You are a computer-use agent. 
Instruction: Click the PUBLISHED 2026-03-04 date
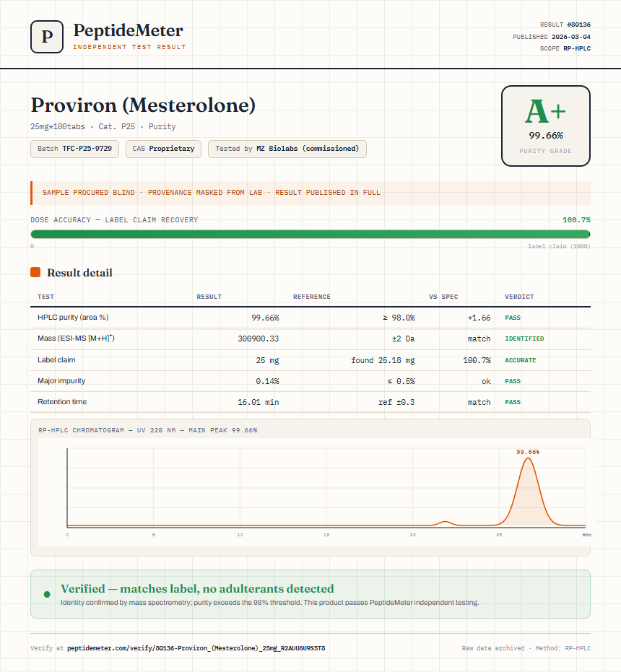click(552, 36)
